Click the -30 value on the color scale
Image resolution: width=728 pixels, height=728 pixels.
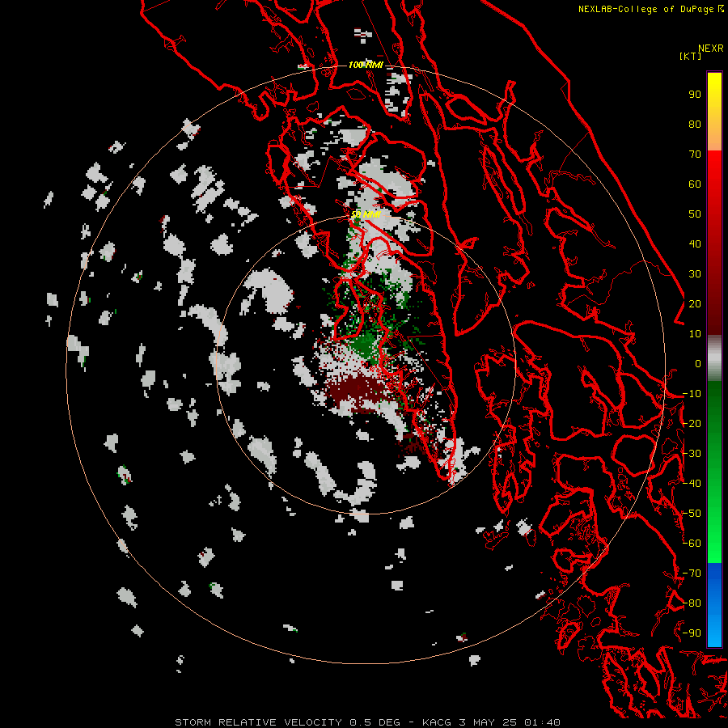point(692,454)
